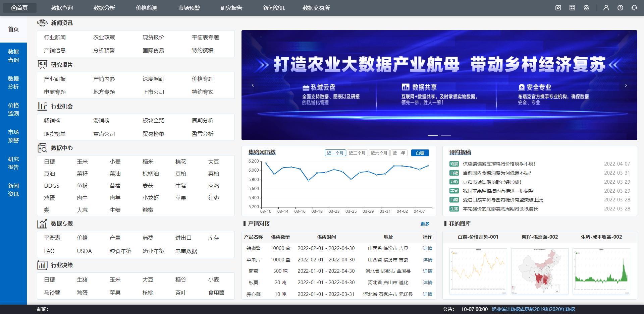Open 详情 for 板栗 row
This screenshot has height=314, width=644.
pos(428,282)
